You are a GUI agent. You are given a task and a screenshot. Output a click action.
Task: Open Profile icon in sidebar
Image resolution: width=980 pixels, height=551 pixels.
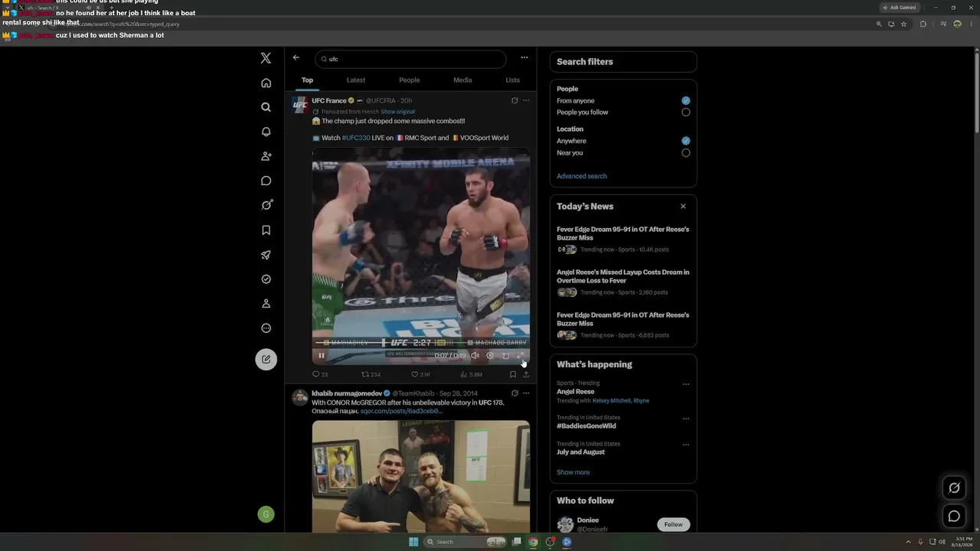pyautogui.click(x=266, y=304)
